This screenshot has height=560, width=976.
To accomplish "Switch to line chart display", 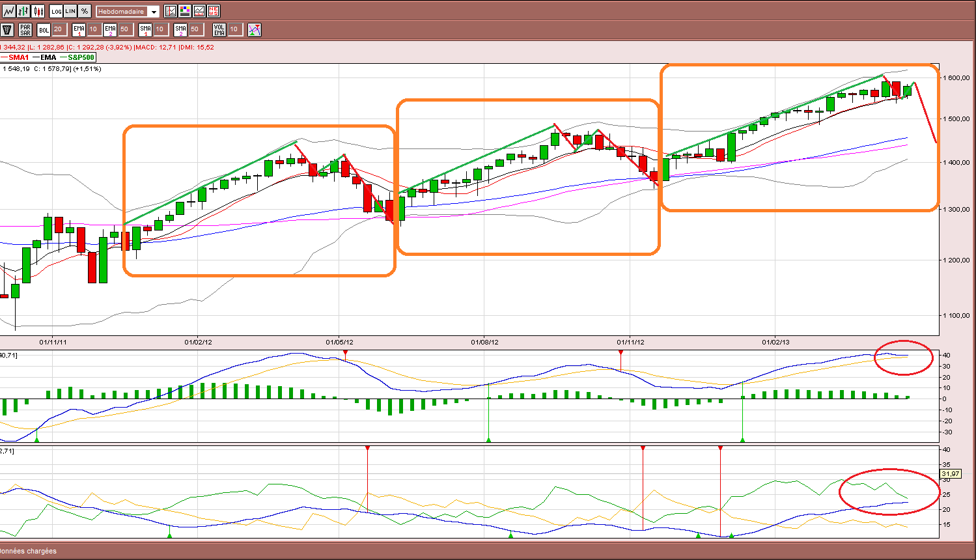I will (x=9, y=11).
